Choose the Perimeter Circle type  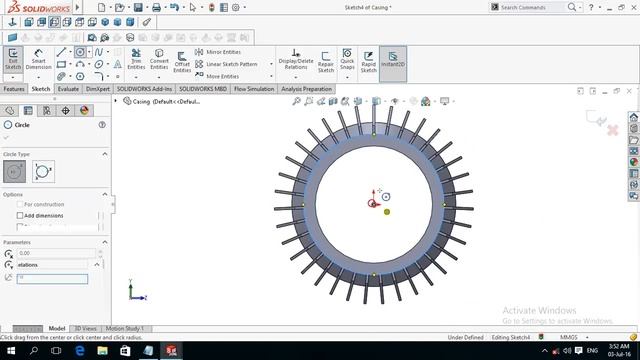coord(43,171)
